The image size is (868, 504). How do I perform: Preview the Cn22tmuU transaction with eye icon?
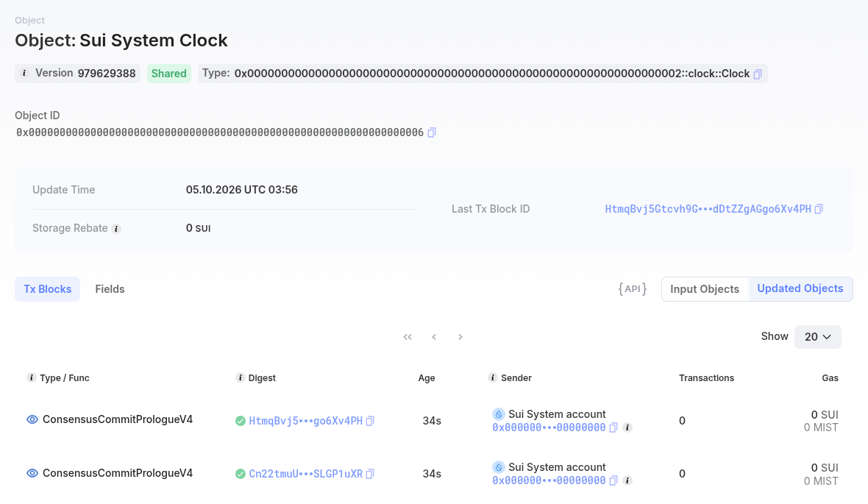[x=32, y=474]
